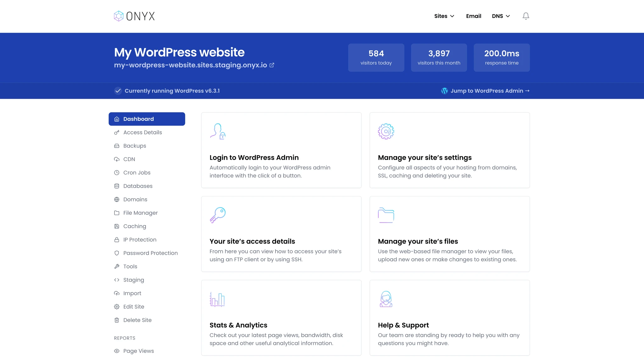
Task: Click the ONYX logo in the header
Action: click(134, 16)
